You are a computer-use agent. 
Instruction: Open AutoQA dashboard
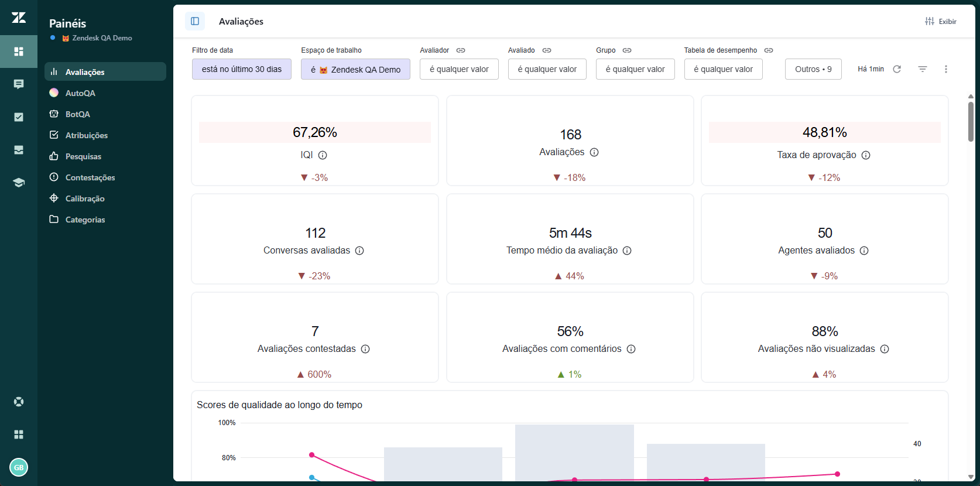tap(105, 93)
